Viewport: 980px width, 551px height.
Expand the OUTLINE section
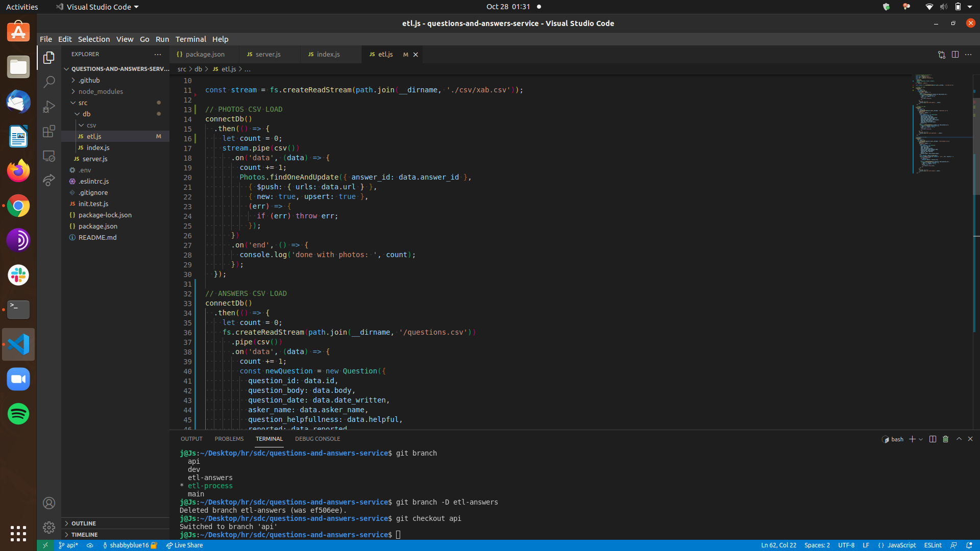coord(83,523)
